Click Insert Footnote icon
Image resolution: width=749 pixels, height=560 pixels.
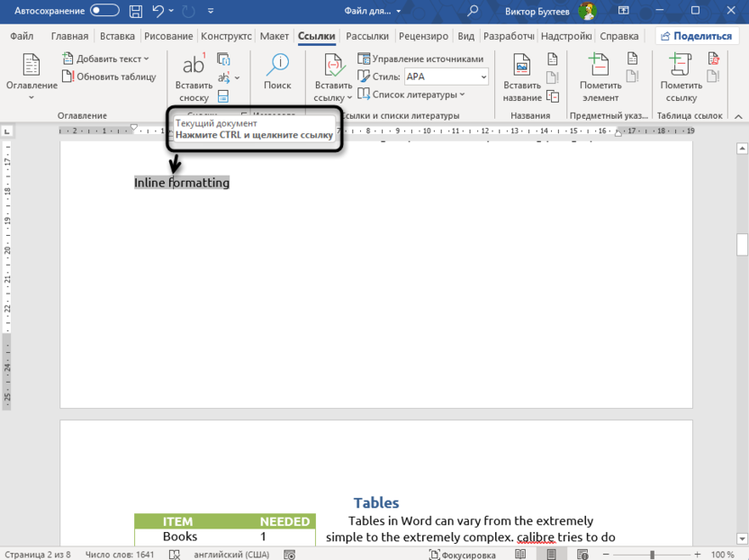194,76
